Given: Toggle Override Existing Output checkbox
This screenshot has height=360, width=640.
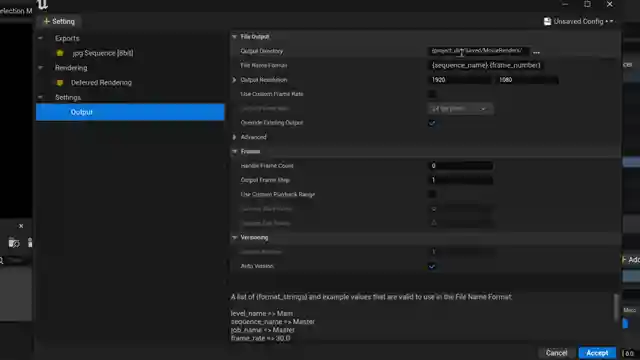Looking at the screenshot, I should (x=432, y=123).
